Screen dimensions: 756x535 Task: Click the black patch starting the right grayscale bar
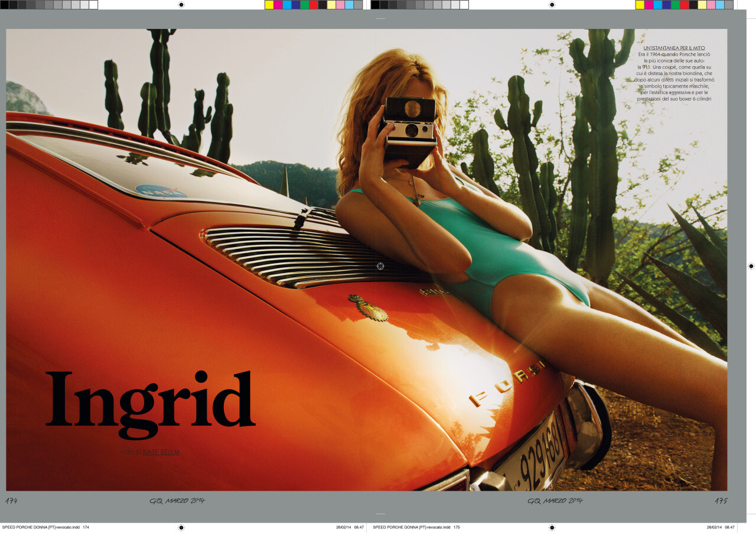coord(375,5)
